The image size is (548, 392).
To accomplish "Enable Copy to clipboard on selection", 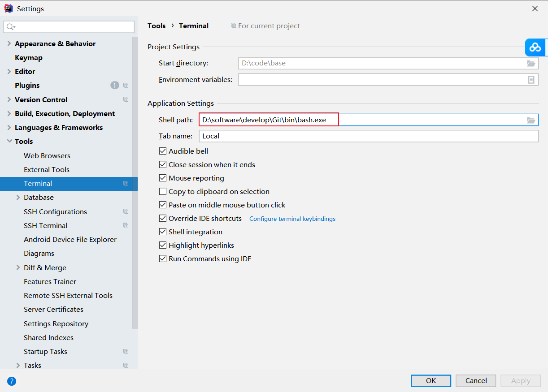I will coord(163,192).
